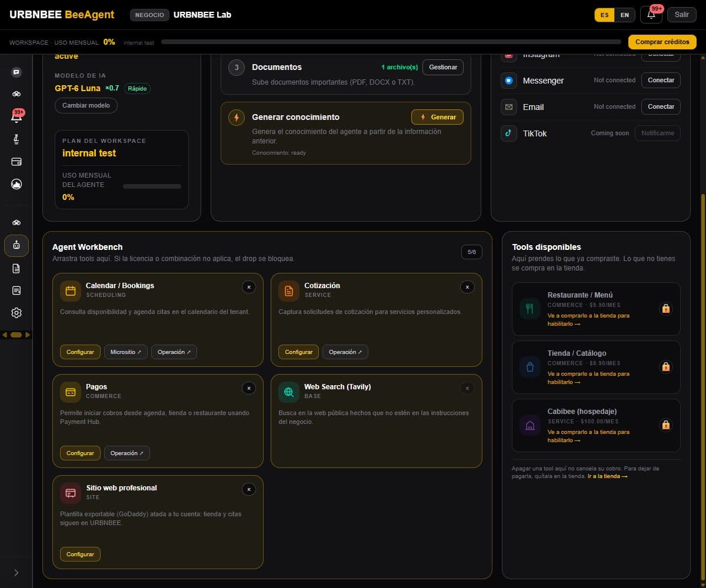Image resolution: width=706 pixels, height=588 pixels.
Task: Open Operación on Calendar / Bookings card
Action: [174, 352]
